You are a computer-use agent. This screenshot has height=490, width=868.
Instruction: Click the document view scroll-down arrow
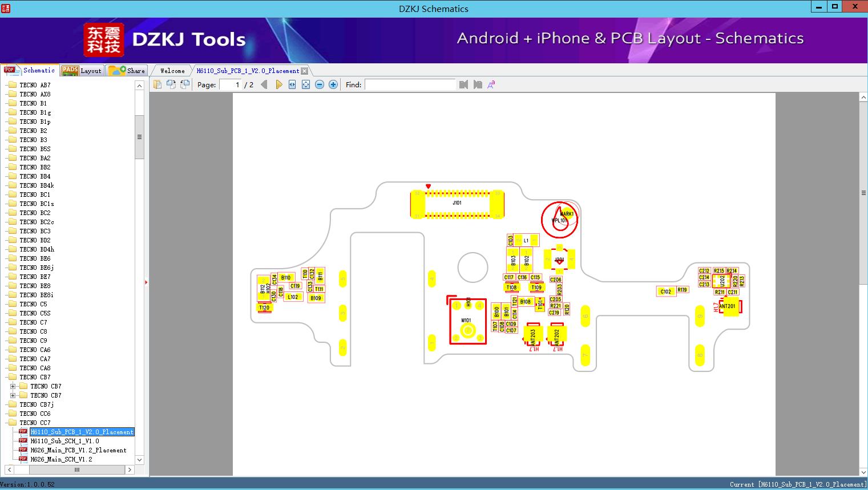click(863, 472)
